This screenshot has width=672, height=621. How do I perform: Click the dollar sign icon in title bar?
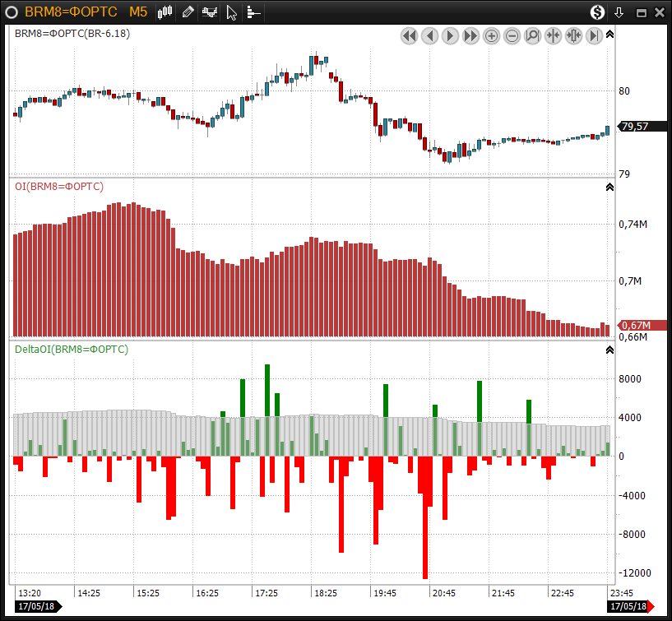(598, 12)
